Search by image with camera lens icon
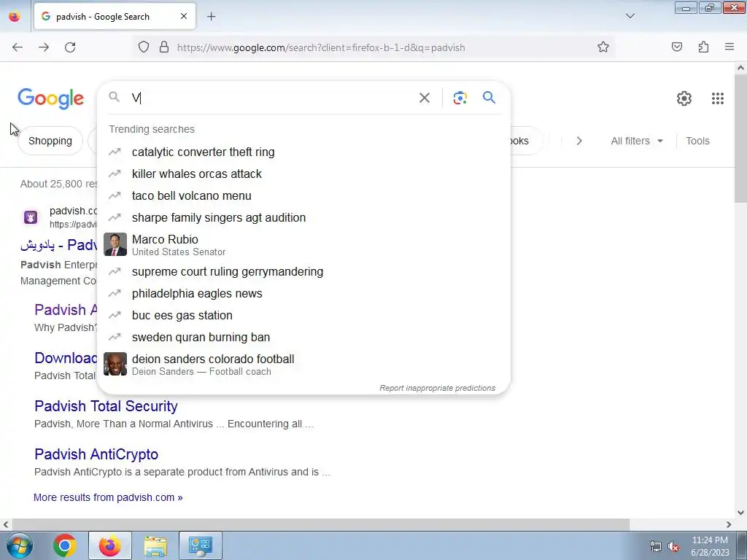Viewport: 747px width, 560px height. [x=460, y=98]
